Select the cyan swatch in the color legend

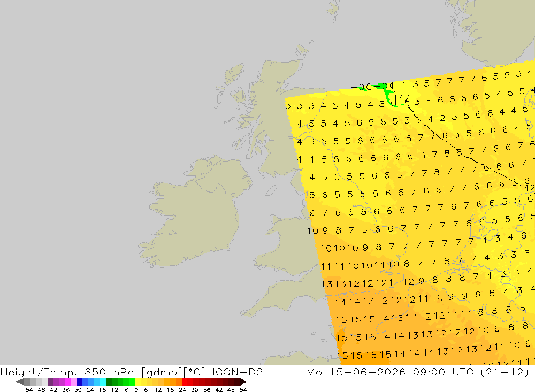coord(103,382)
